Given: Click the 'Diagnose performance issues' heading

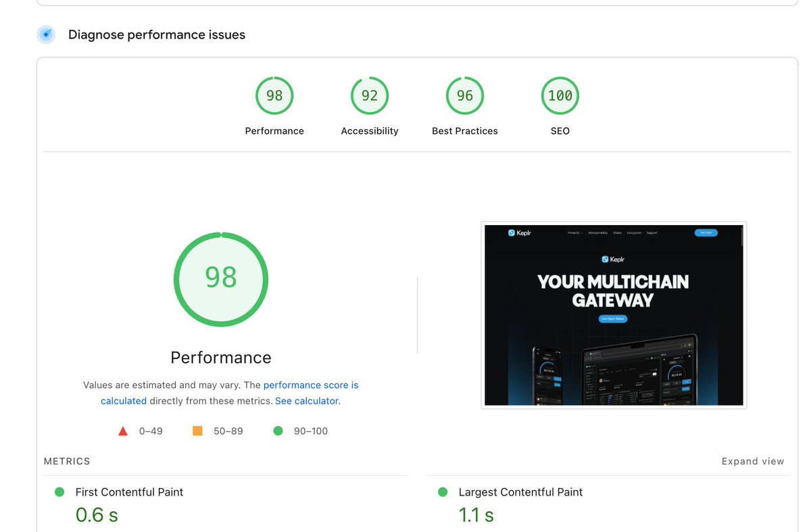Looking at the screenshot, I should click(x=157, y=34).
